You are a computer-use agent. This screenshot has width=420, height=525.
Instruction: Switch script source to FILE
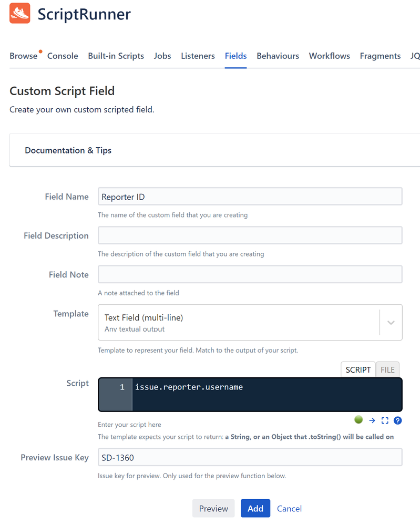pyautogui.click(x=387, y=369)
